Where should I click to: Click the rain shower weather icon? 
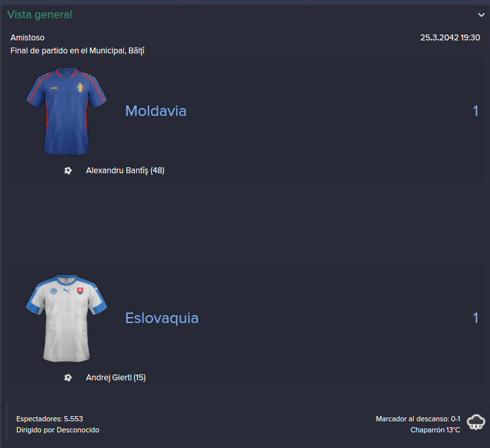tap(476, 423)
